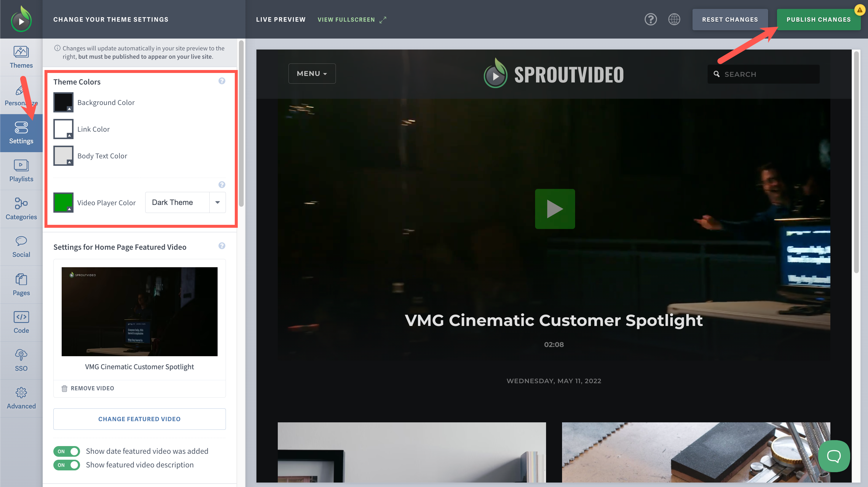The height and width of the screenshot is (487, 868).
Task: Click the globe icon next to help
Action: tap(674, 19)
